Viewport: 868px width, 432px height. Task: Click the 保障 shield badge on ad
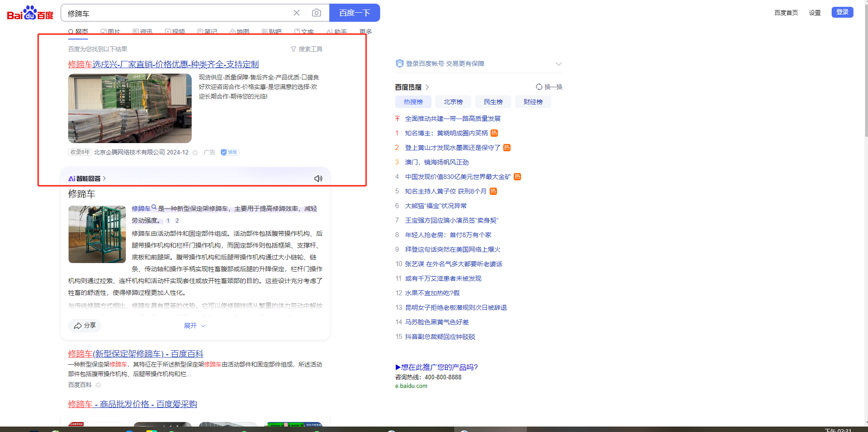point(230,152)
